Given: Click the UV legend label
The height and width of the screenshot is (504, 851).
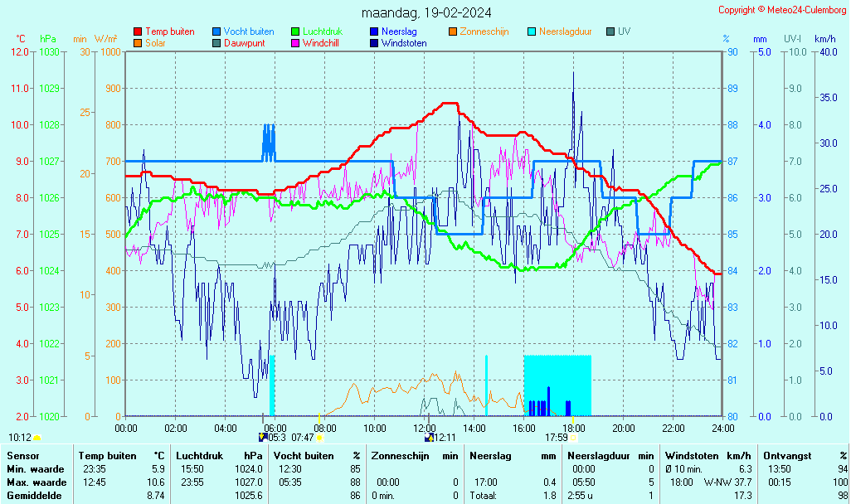Looking at the screenshot, I should click(624, 31).
